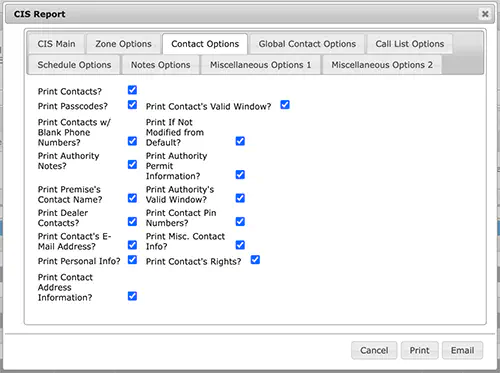Toggle Print Authority Permit Information? checkbox
This screenshot has width=500, height=373.
coord(240,175)
